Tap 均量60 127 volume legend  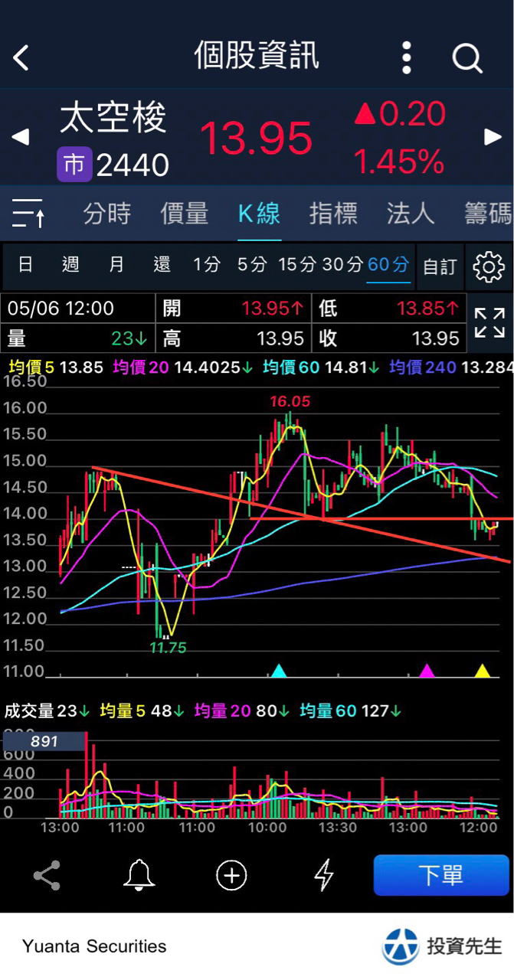pyautogui.click(x=350, y=711)
